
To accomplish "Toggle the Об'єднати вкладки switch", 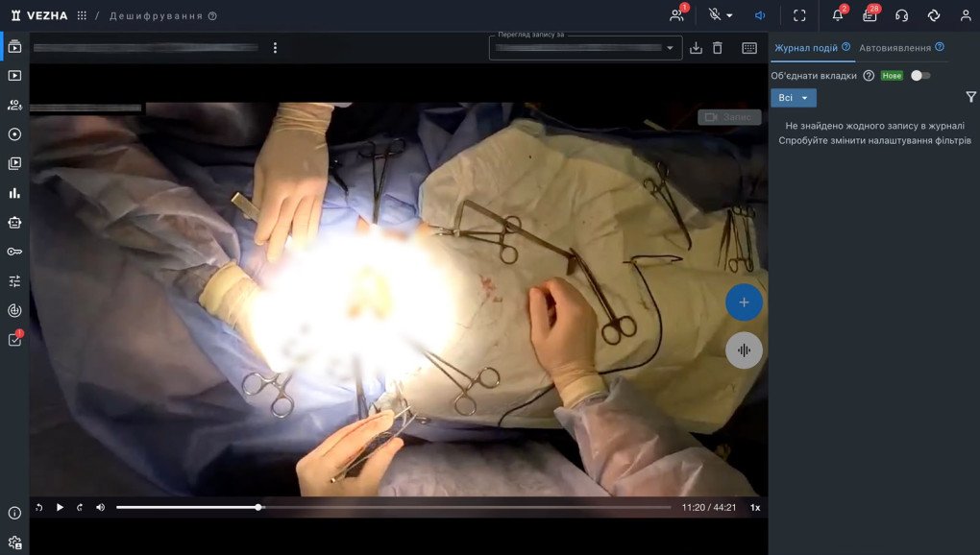I will point(920,76).
